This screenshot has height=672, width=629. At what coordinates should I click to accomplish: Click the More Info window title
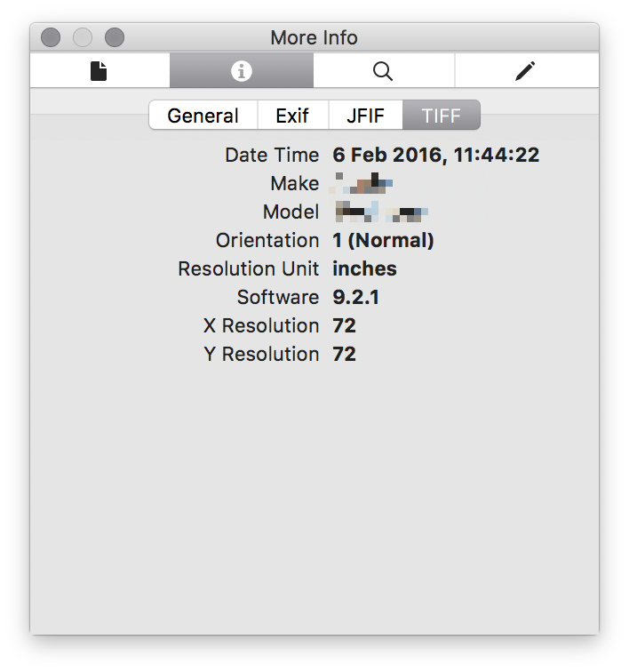pyautogui.click(x=314, y=37)
